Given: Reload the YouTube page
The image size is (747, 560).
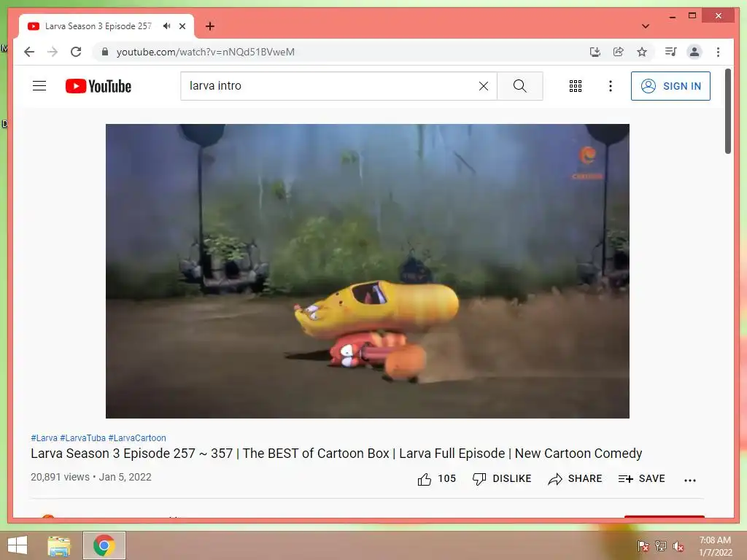Looking at the screenshot, I should (x=76, y=52).
